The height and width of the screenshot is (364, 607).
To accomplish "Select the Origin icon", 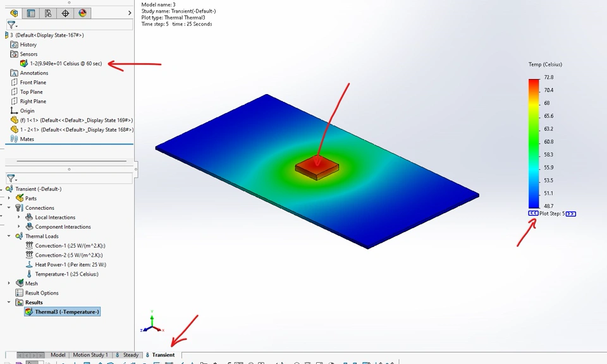I will coord(15,111).
